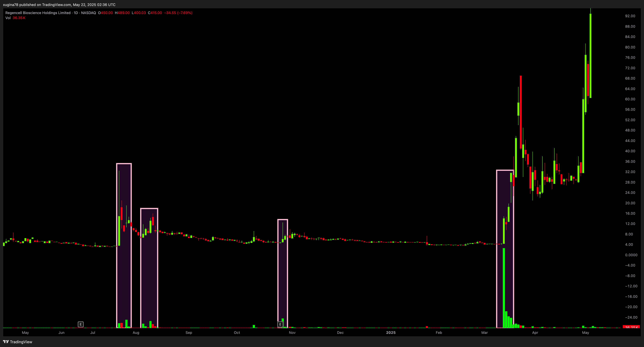The width and height of the screenshot is (644, 347).
Task: Click the Mar label on time axis
Action: tap(485, 332)
